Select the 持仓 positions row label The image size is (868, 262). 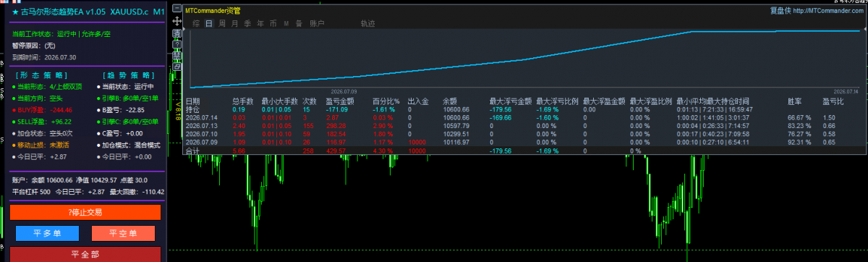tap(192, 109)
